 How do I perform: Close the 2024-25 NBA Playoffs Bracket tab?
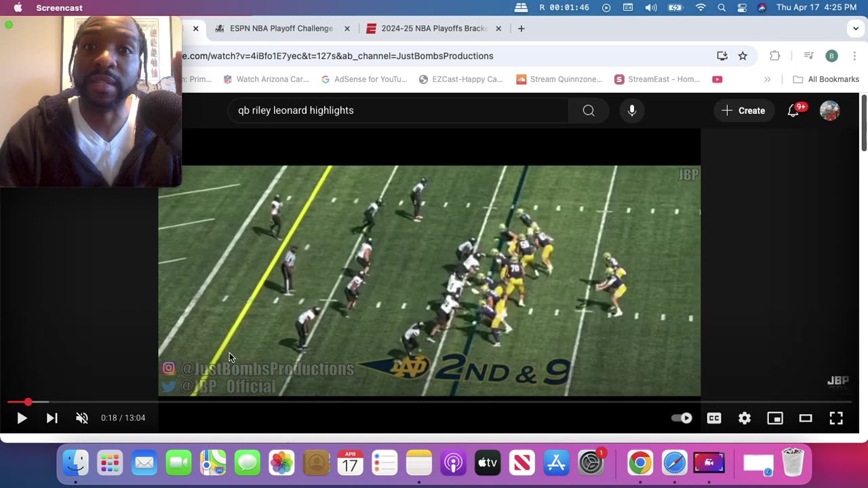(498, 28)
